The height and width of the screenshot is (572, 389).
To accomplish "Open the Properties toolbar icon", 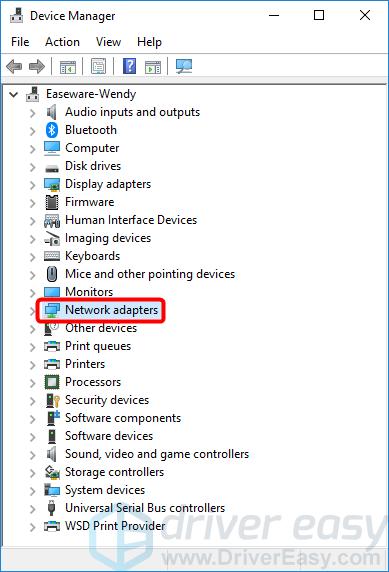I will click(x=98, y=66).
